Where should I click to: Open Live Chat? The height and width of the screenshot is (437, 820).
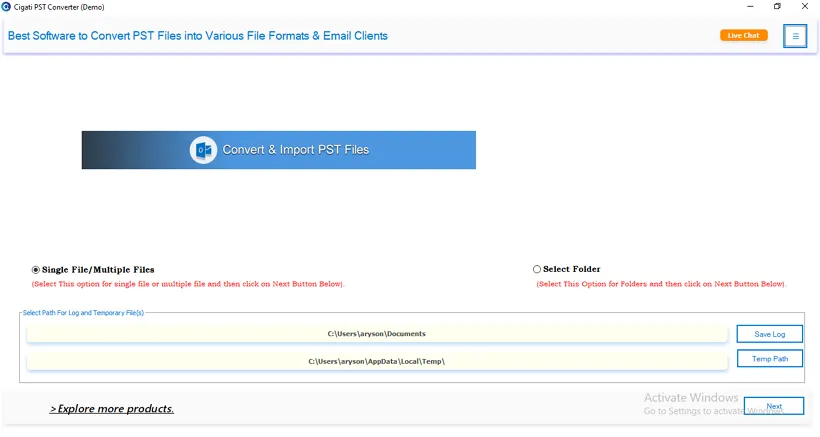(744, 36)
